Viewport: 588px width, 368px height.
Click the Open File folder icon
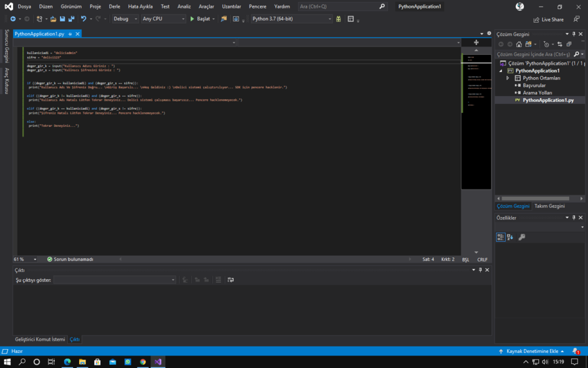click(53, 19)
